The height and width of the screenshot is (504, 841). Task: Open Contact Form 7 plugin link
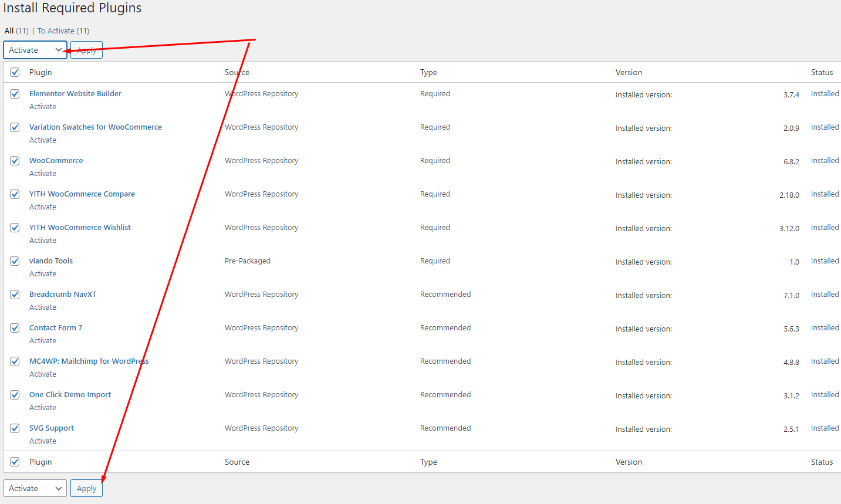56,327
